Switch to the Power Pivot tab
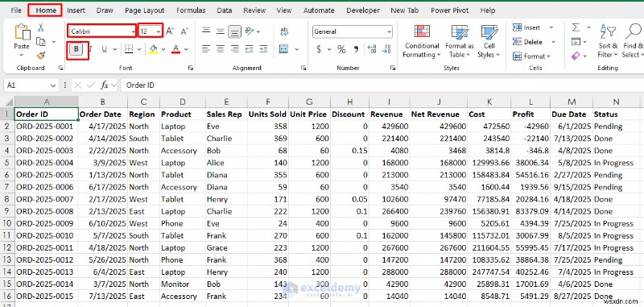The image size is (644, 307). click(x=450, y=10)
